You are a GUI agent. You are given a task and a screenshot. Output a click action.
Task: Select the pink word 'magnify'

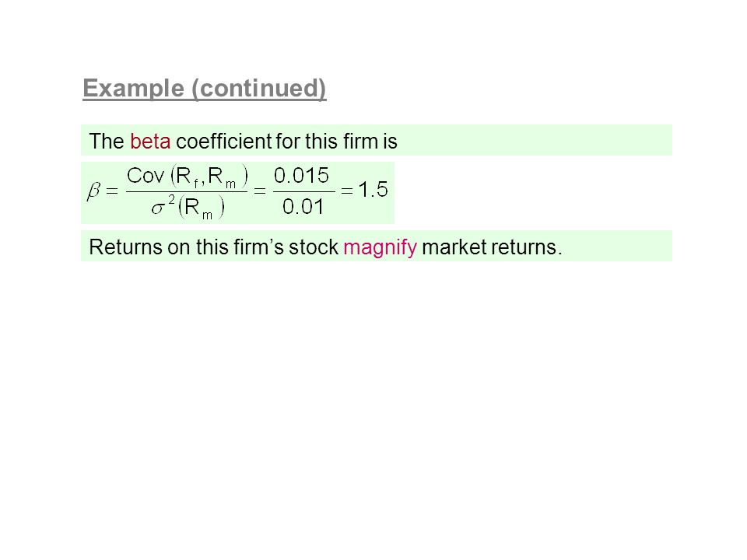380,247
